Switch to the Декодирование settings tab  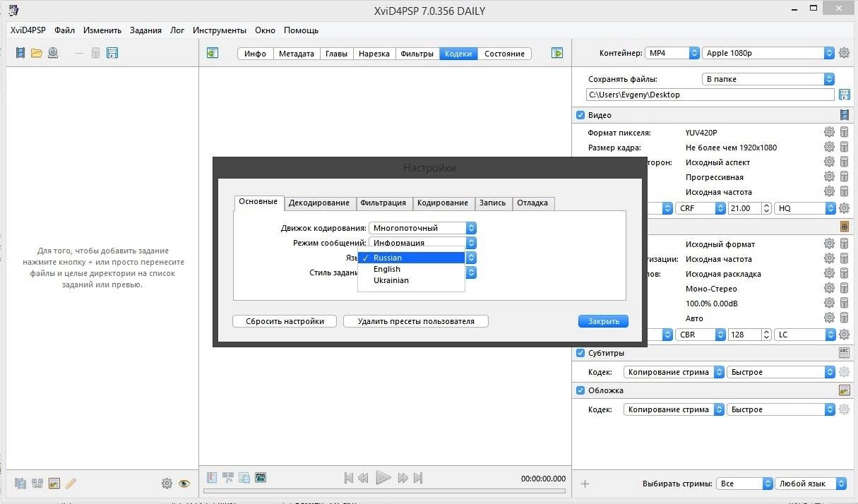click(x=319, y=203)
